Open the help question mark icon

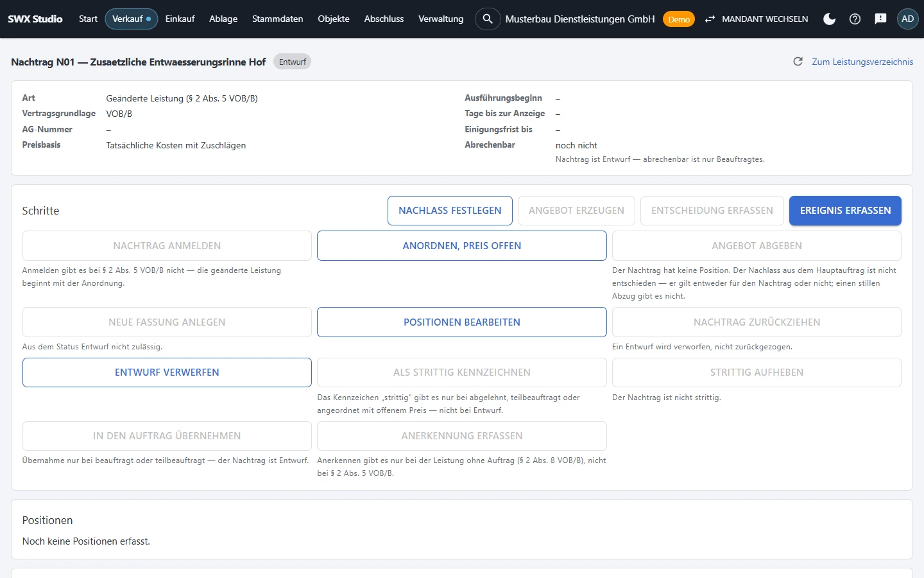coord(855,19)
